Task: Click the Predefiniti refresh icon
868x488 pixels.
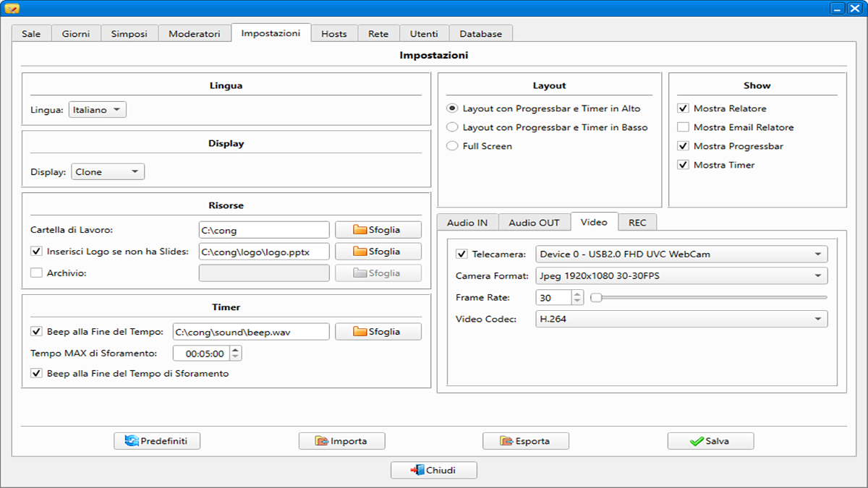Action: [132, 441]
